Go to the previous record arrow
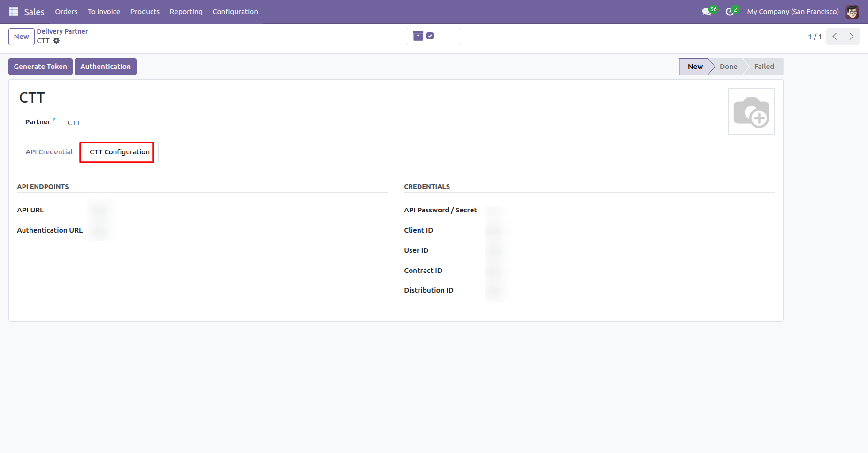 click(835, 37)
